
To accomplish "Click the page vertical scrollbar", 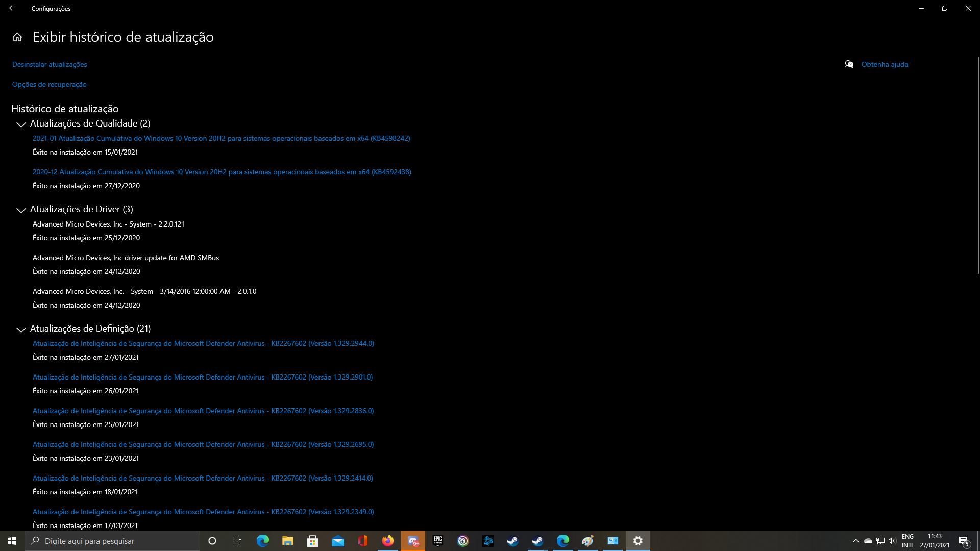I will click(978, 166).
